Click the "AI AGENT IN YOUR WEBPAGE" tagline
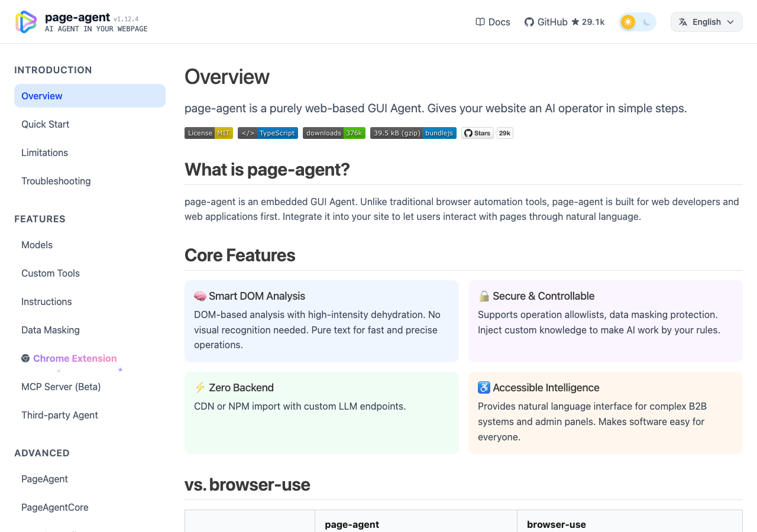The height and width of the screenshot is (532, 757). pos(96,29)
